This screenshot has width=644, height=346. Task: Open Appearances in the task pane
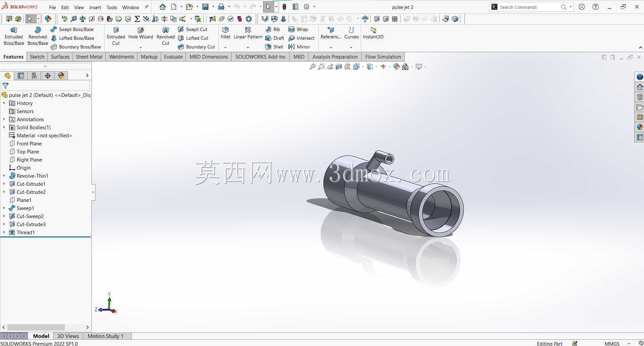[639, 127]
